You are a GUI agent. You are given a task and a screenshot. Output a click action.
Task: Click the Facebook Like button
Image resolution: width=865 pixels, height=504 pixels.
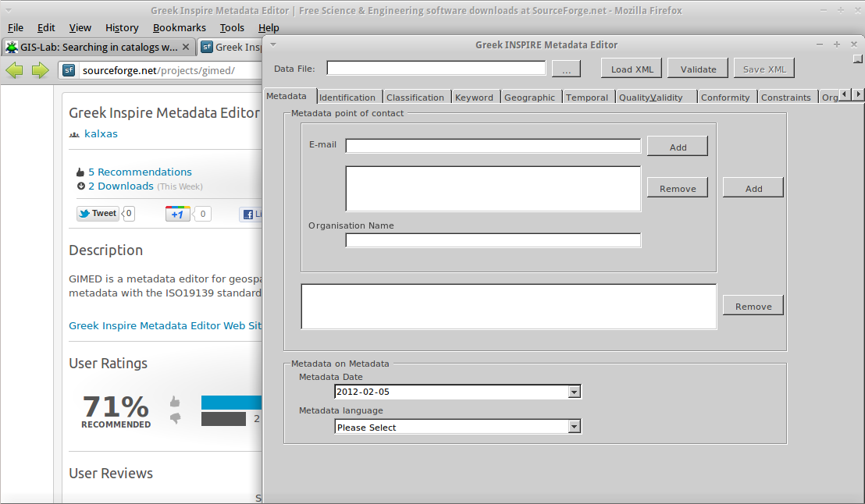pos(251,214)
